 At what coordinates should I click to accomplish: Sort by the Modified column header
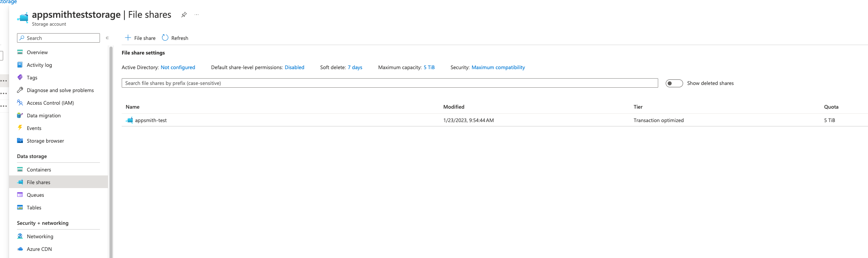454,107
